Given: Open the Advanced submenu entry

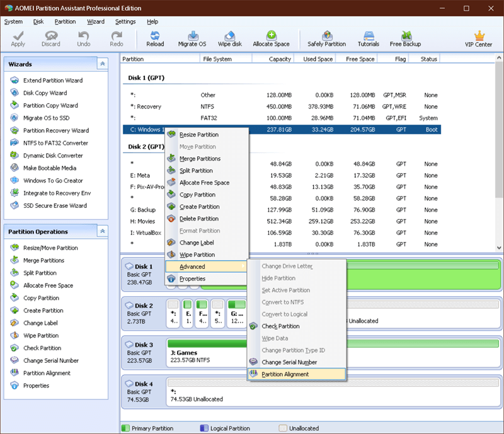Looking at the screenshot, I should [206, 266].
